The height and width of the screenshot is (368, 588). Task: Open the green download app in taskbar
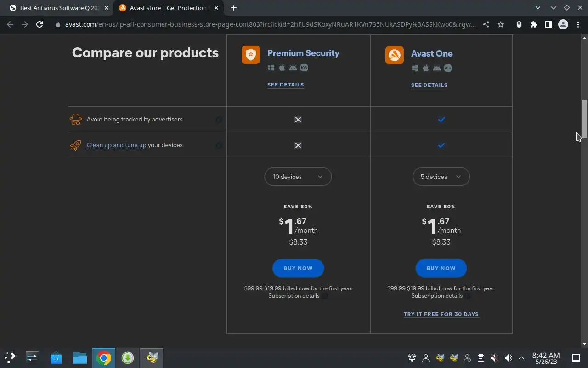click(128, 357)
